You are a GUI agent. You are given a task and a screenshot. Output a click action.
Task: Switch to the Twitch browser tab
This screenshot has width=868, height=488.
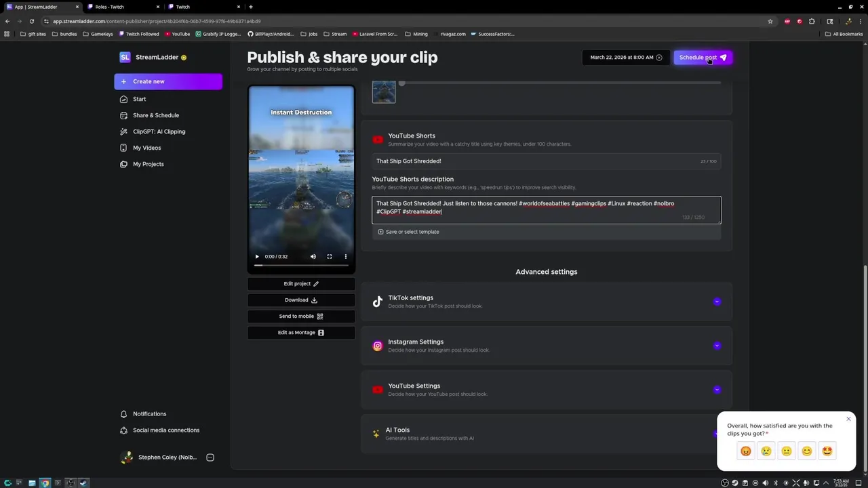(x=203, y=7)
